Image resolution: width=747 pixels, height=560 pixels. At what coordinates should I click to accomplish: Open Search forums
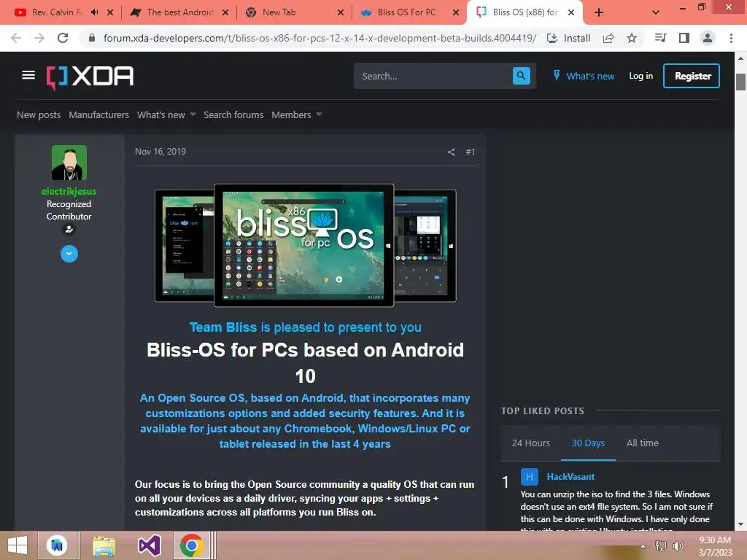233,114
